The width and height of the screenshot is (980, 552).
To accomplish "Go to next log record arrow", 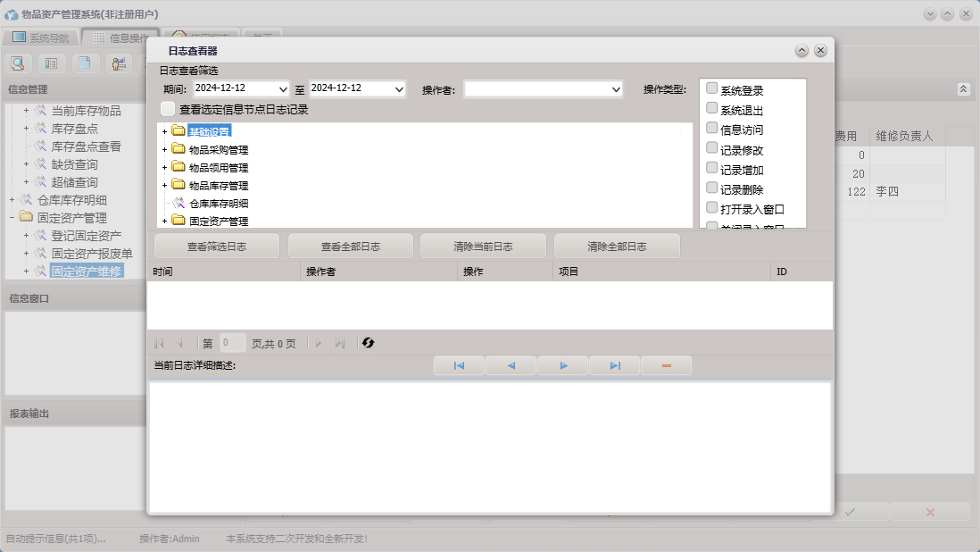I will [x=563, y=365].
